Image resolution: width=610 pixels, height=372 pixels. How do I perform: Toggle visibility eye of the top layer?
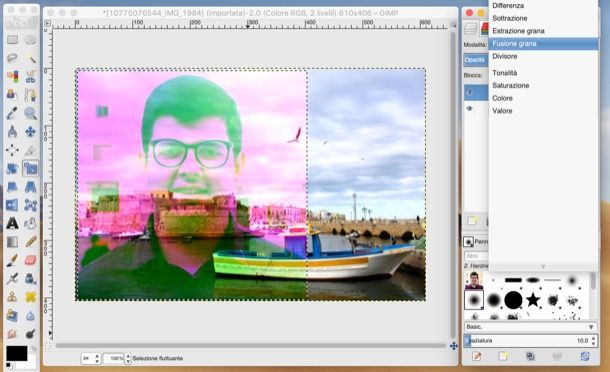pos(470,93)
